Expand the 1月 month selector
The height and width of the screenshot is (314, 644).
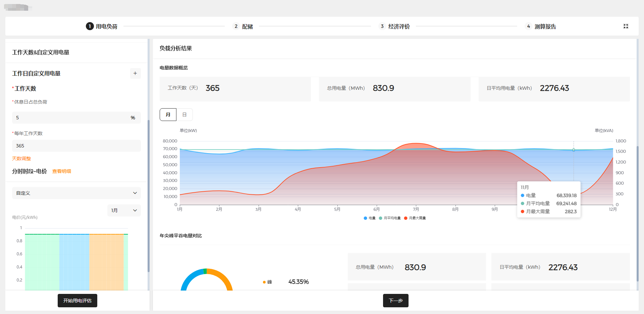124,210
